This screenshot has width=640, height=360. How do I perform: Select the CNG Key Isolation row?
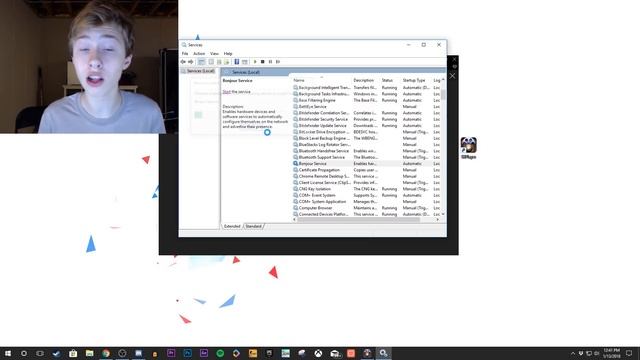click(x=367, y=189)
